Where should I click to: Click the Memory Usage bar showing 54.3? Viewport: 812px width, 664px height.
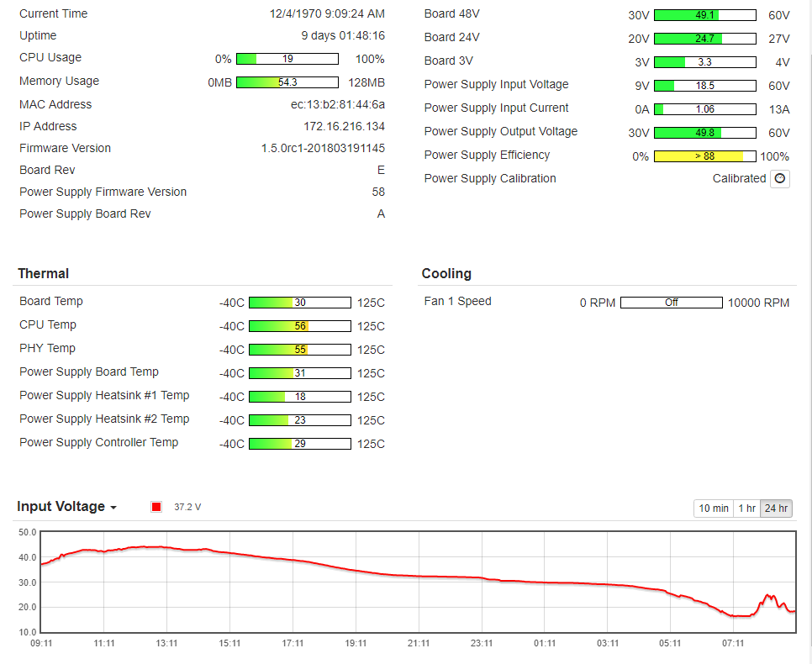(x=287, y=82)
